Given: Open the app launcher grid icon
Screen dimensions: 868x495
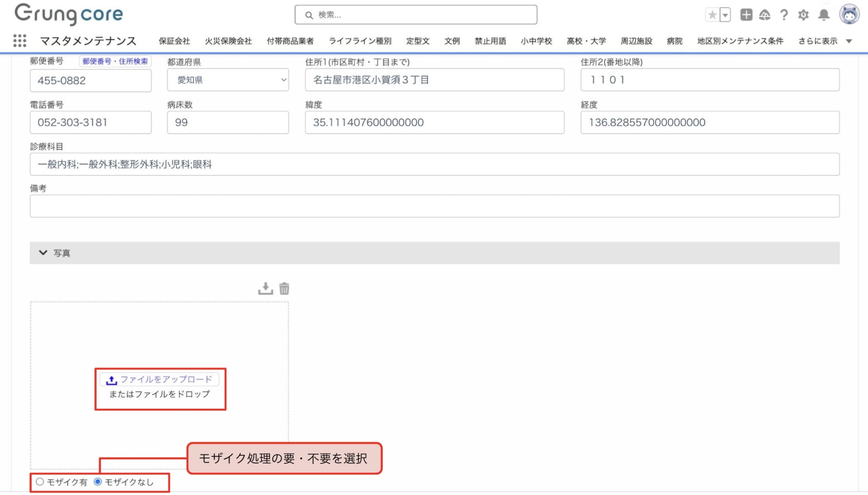Looking at the screenshot, I should [19, 41].
